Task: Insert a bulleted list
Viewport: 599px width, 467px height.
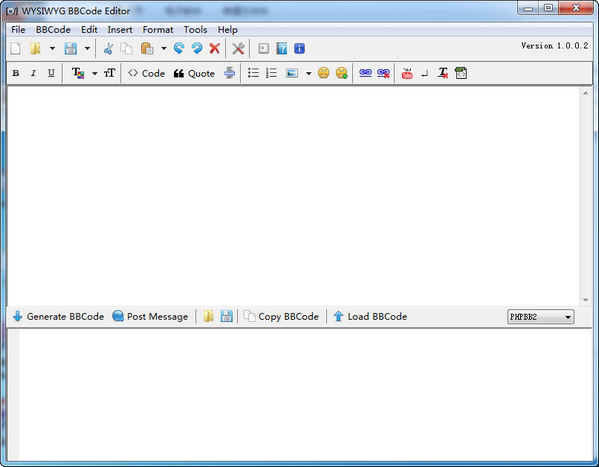Action: tap(253, 73)
